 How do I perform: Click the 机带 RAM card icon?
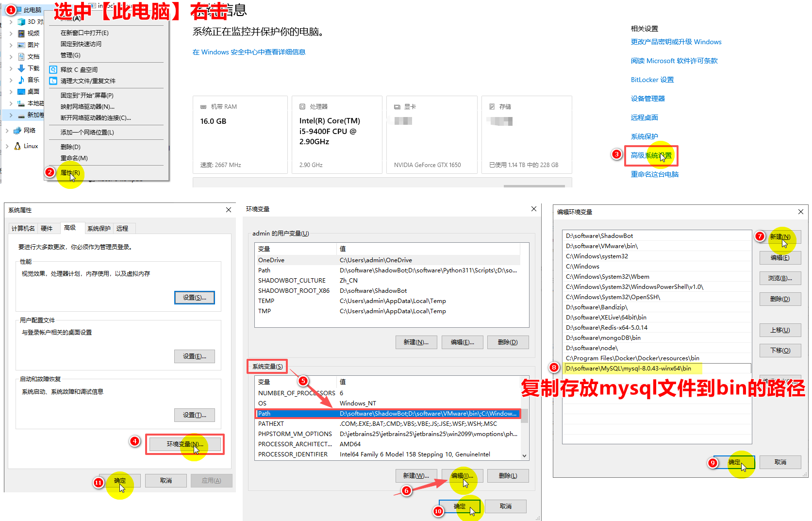203,107
